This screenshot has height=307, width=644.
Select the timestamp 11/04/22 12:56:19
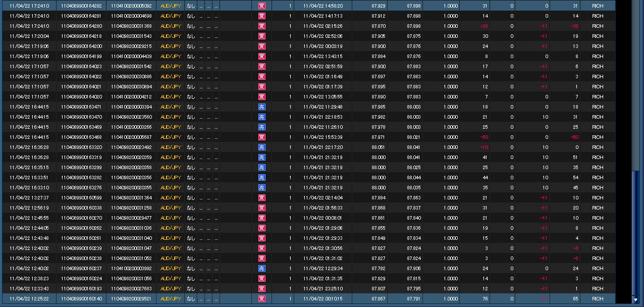(x=29, y=208)
